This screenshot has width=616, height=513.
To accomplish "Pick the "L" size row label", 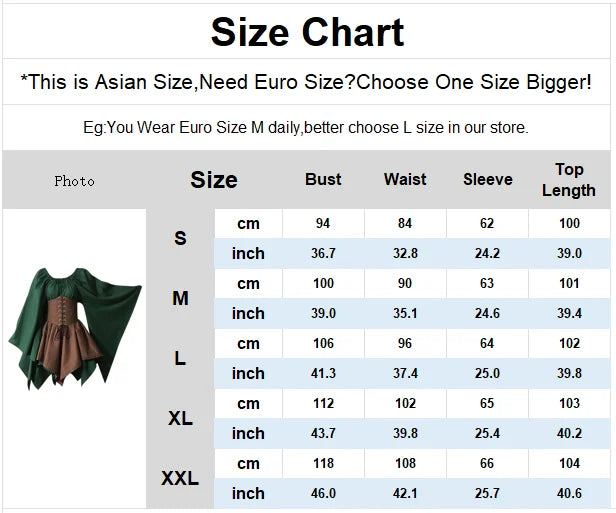I will click(180, 358).
